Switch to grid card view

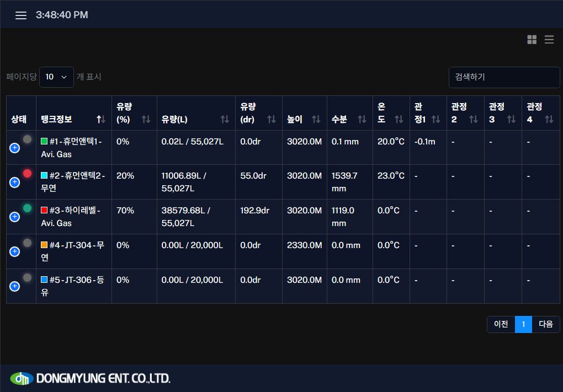point(532,40)
